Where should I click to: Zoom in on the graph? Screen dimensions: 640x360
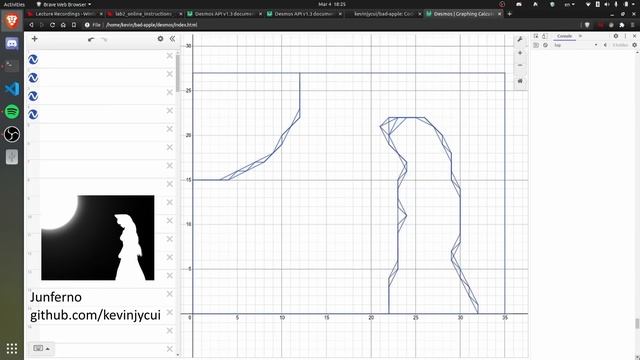pos(520,53)
